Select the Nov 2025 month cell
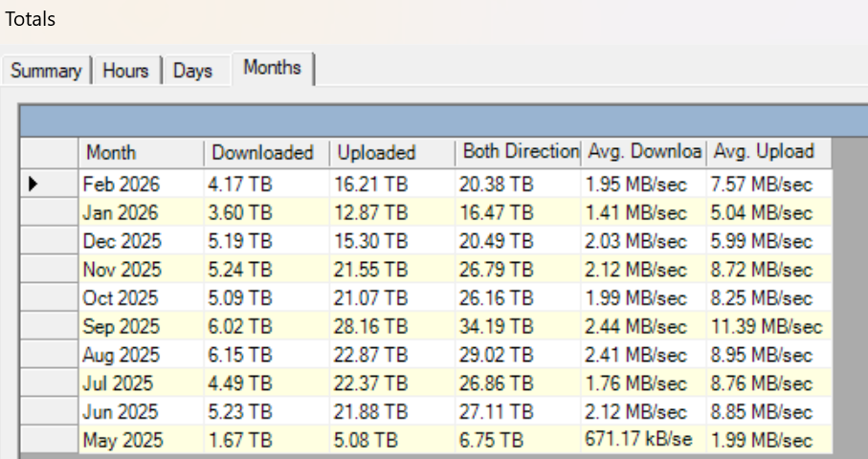 tap(141, 270)
